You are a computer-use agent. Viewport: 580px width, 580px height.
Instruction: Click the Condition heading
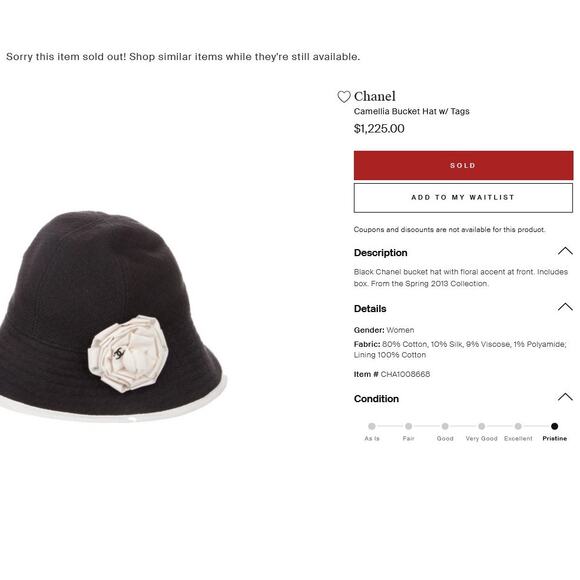click(376, 399)
